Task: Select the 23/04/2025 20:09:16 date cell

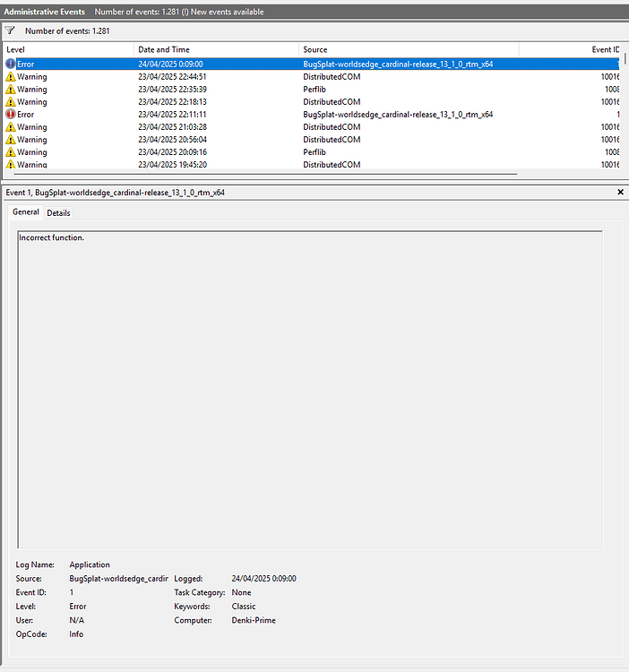Action: pos(172,152)
